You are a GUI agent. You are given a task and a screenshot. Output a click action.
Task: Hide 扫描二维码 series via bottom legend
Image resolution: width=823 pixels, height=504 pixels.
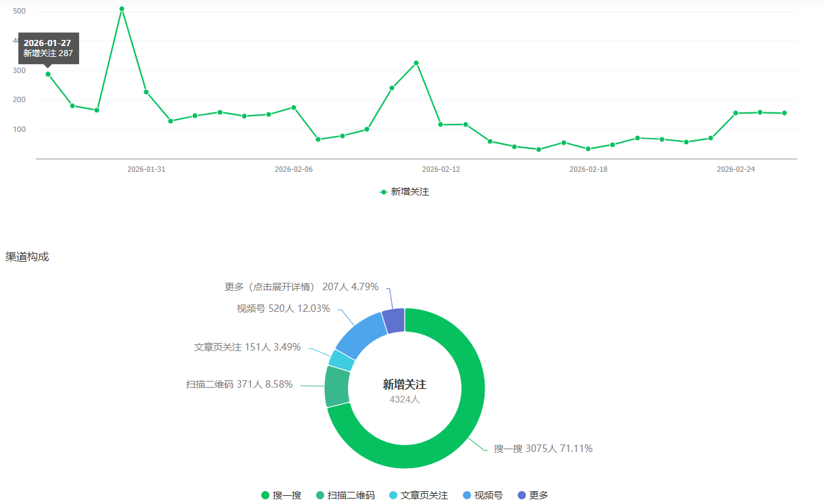point(345,495)
